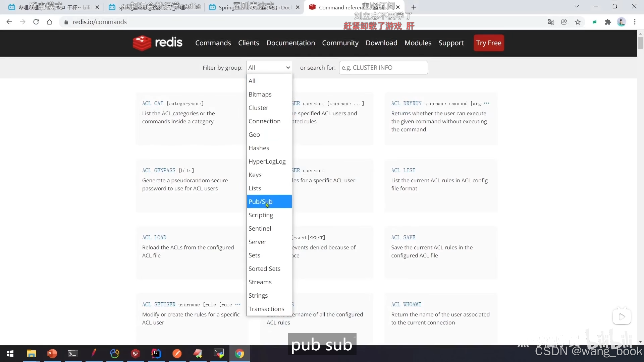This screenshot has height=362, width=644.
Task: Reload the redis.io commands page
Action: [x=36, y=22]
